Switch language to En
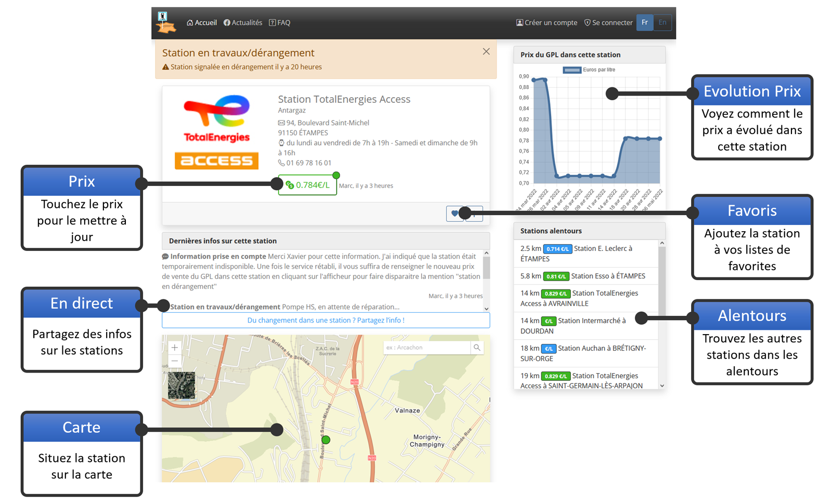Viewport: 832px width, 504px height. (662, 22)
